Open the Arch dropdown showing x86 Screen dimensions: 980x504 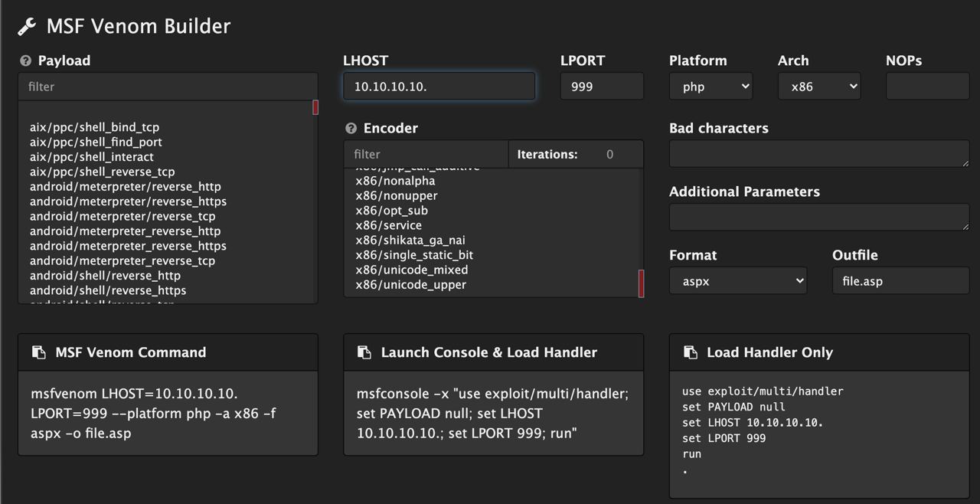pyautogui.click(x=819, y=87)
